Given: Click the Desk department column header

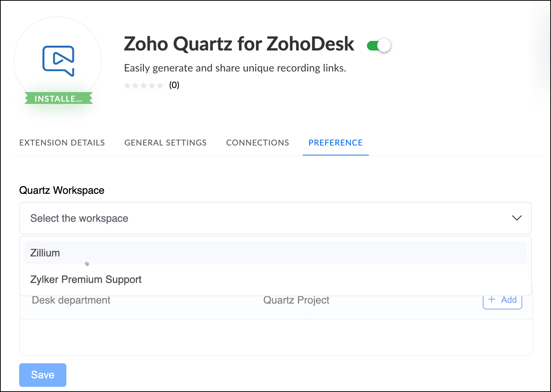Looking at the screenshot, I should (x=71, y=301).
